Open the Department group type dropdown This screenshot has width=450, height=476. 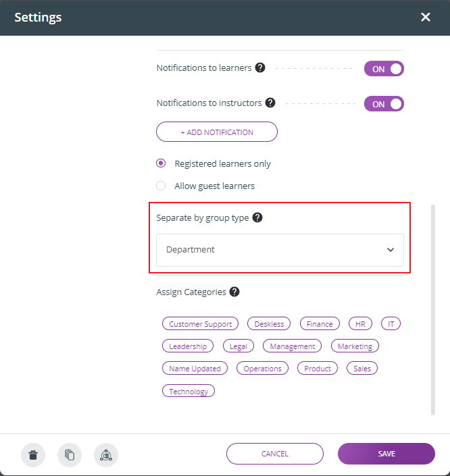point(280,250)
